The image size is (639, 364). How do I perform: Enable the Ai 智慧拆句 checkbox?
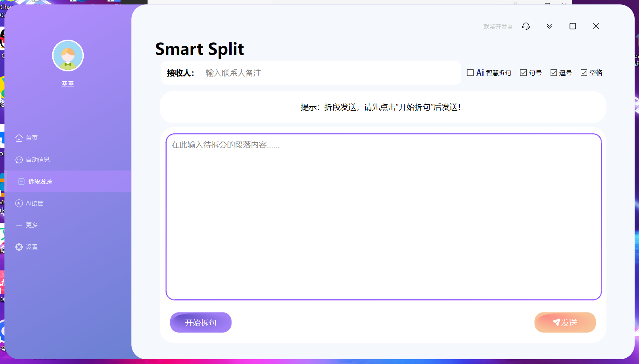pos(470,72)
